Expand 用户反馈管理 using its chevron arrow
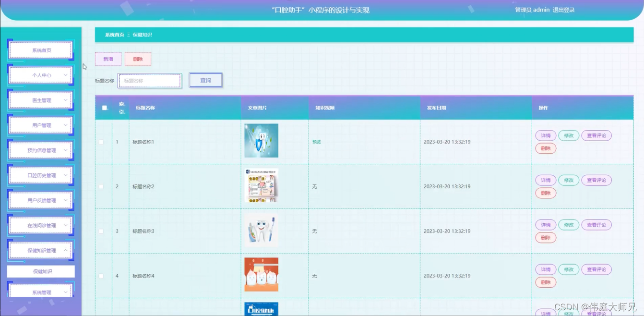The image size is (644, 316). 66,200
